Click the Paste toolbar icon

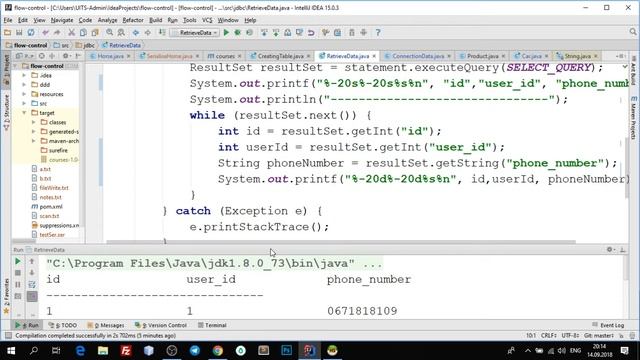click(95, 33)
